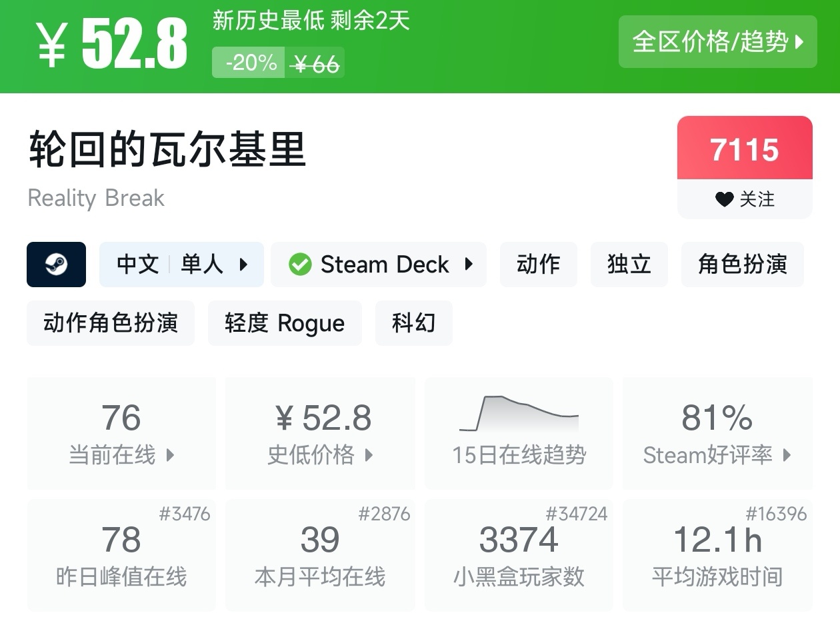Viewport: 840px width, 619px height.
Task: Open the 小黑盒玩家数 player count card
Action: [519, 554]
